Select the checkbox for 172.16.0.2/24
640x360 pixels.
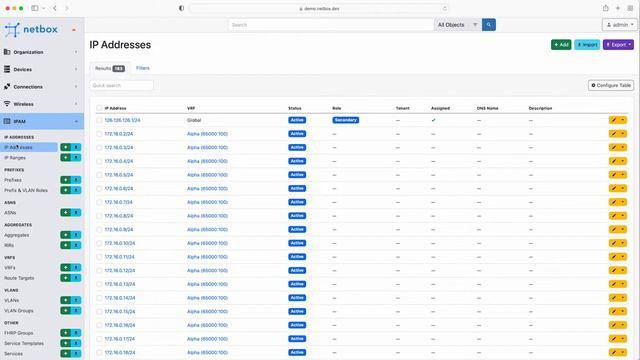pos(99,134)
